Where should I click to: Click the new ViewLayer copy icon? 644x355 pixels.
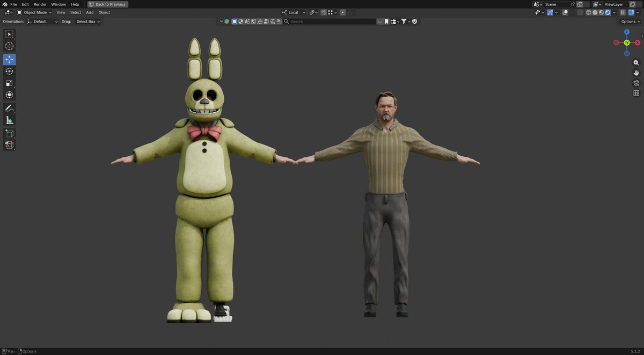(633, 4)
